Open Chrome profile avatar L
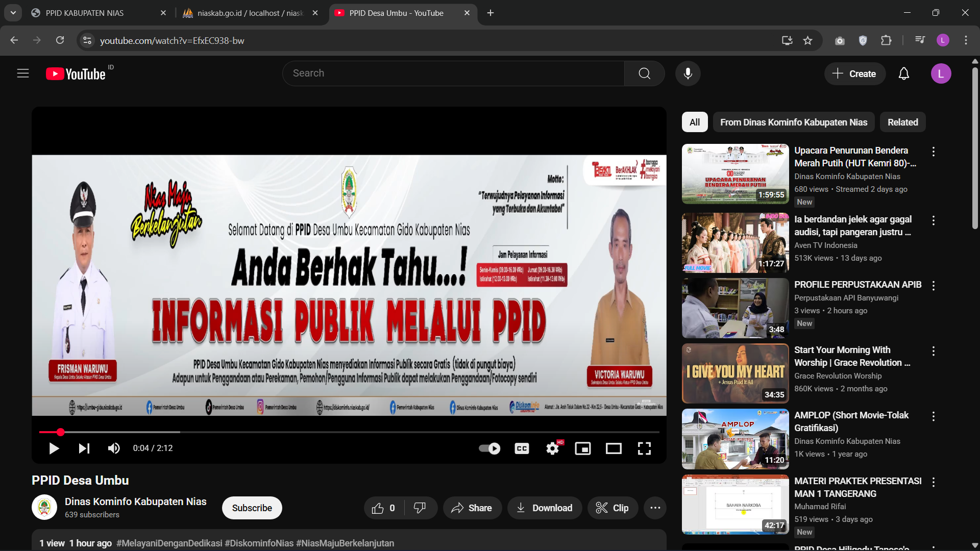 [x=943, y=40]
